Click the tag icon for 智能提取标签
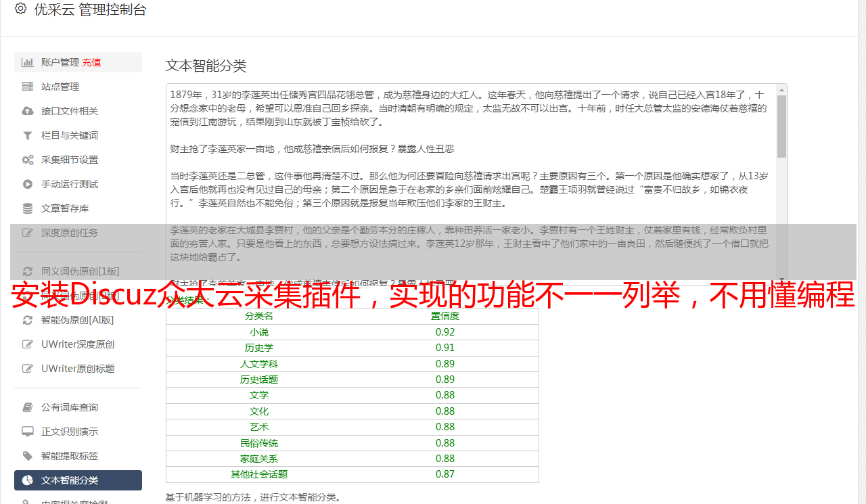 (28, 456)
